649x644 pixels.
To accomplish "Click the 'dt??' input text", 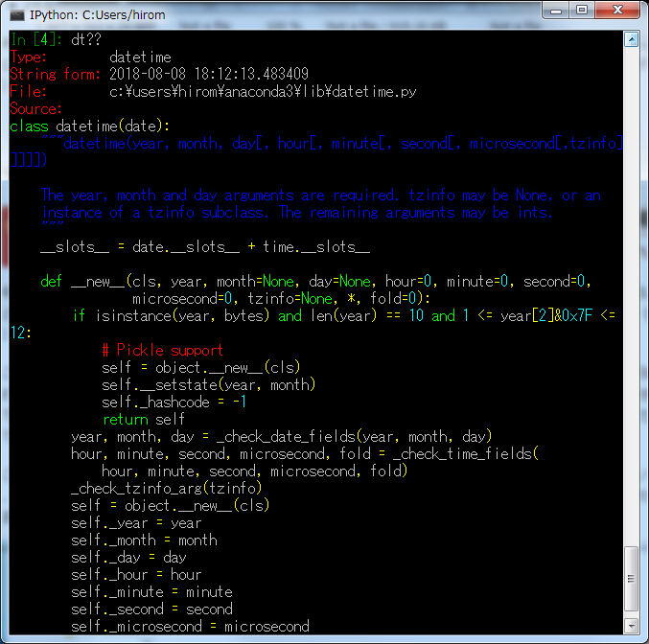I will 86,39.
